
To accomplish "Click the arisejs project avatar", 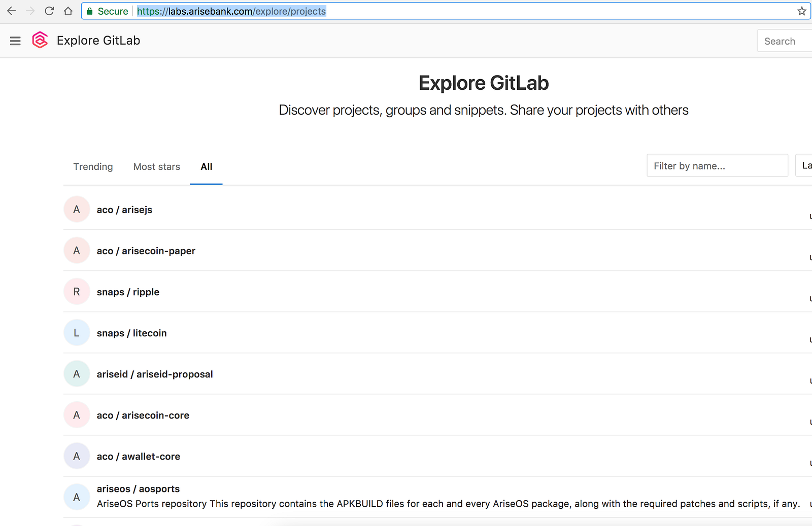I will click(x=77, y=209).
